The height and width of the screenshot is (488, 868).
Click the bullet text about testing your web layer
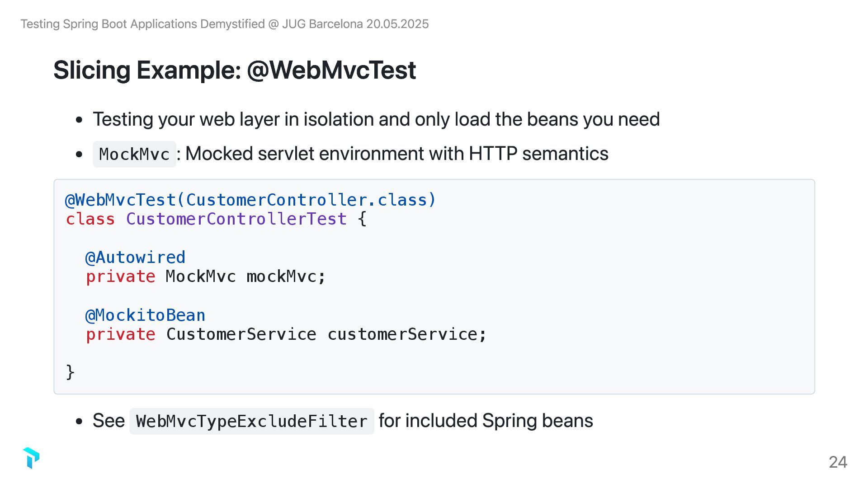pyautogui.click(x=376, y=120)
